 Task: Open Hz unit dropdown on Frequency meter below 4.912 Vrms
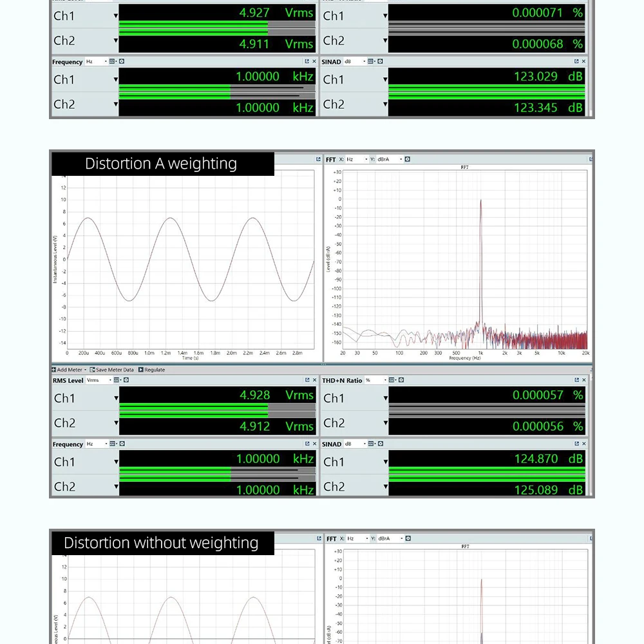97,444
